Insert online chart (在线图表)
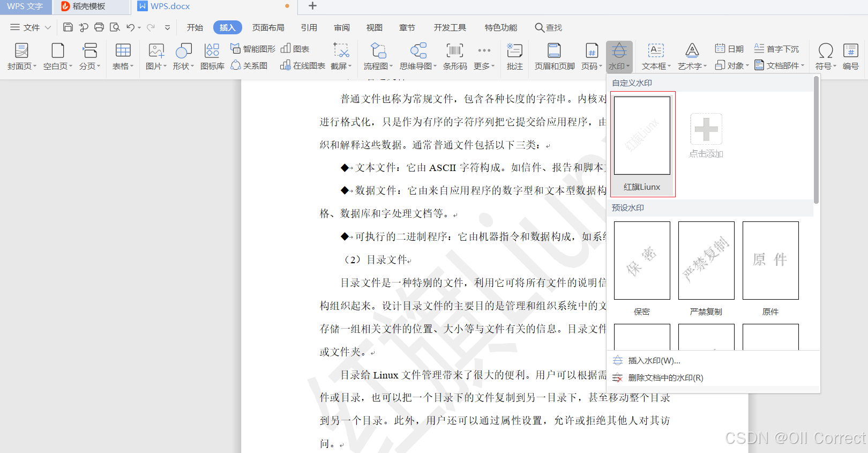Screen dimensions: 868x453 [x=303, y=65]
